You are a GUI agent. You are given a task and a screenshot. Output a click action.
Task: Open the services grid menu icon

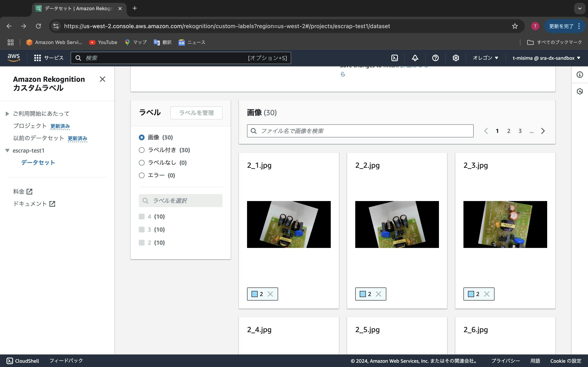pos(37,58)
